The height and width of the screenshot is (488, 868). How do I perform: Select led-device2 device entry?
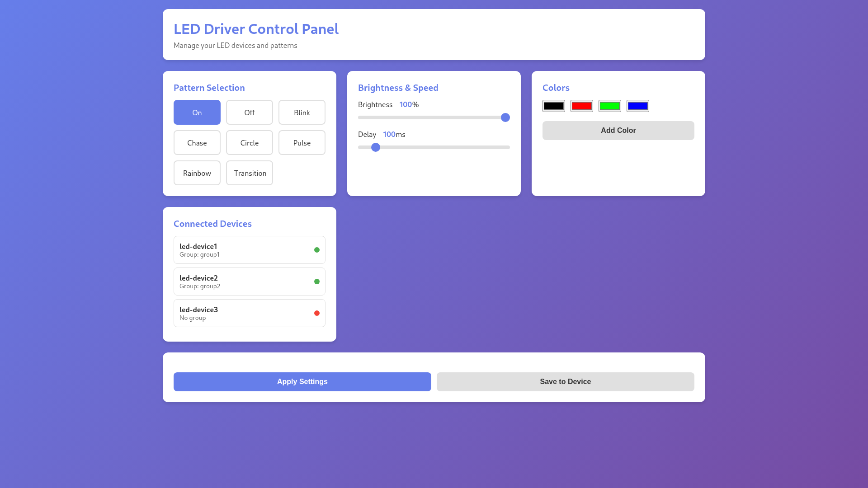pyautogui.click(x=250, y=282)
